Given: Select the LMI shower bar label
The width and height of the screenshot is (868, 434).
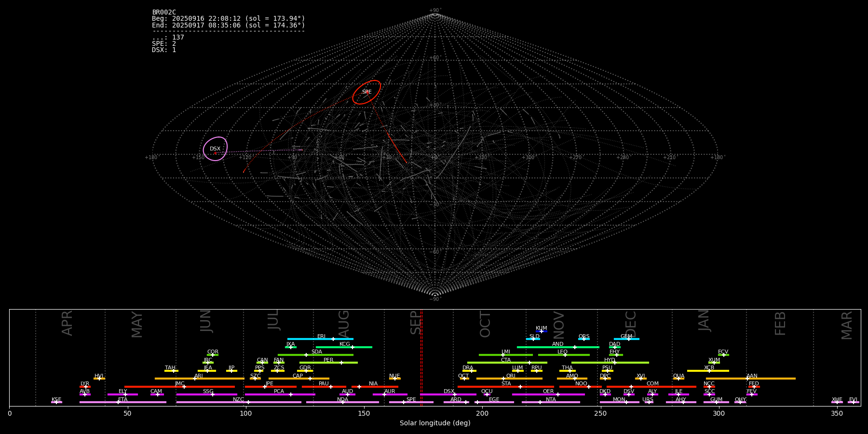Looking at the screenshot, I should point(506,352).
